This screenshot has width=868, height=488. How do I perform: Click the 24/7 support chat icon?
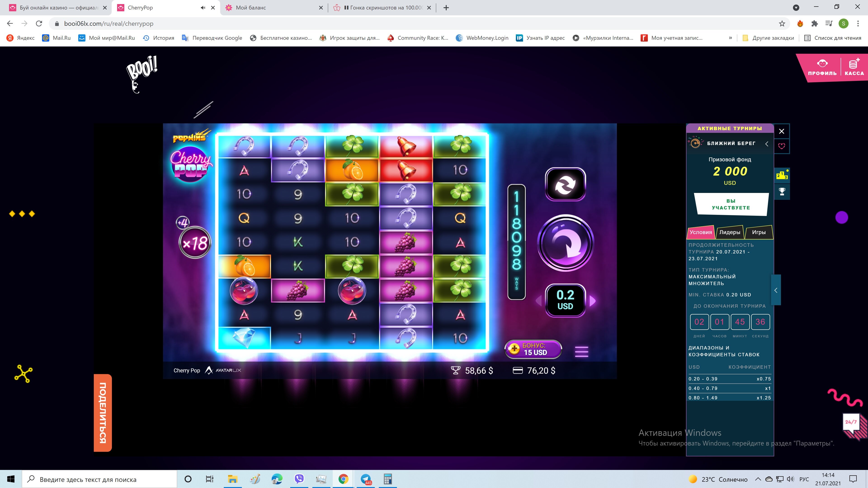click(x=851, y=422)
